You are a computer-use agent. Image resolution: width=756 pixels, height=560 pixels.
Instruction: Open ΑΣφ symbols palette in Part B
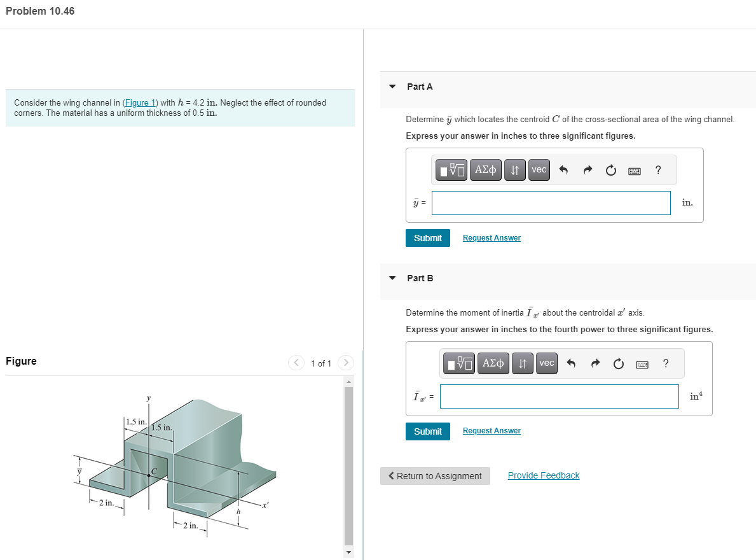click(x=493, y=363)
